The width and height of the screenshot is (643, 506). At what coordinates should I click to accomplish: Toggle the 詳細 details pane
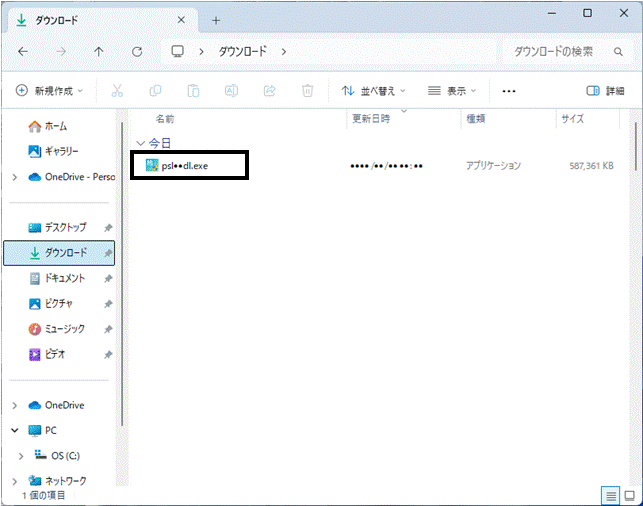coord(605,91)
